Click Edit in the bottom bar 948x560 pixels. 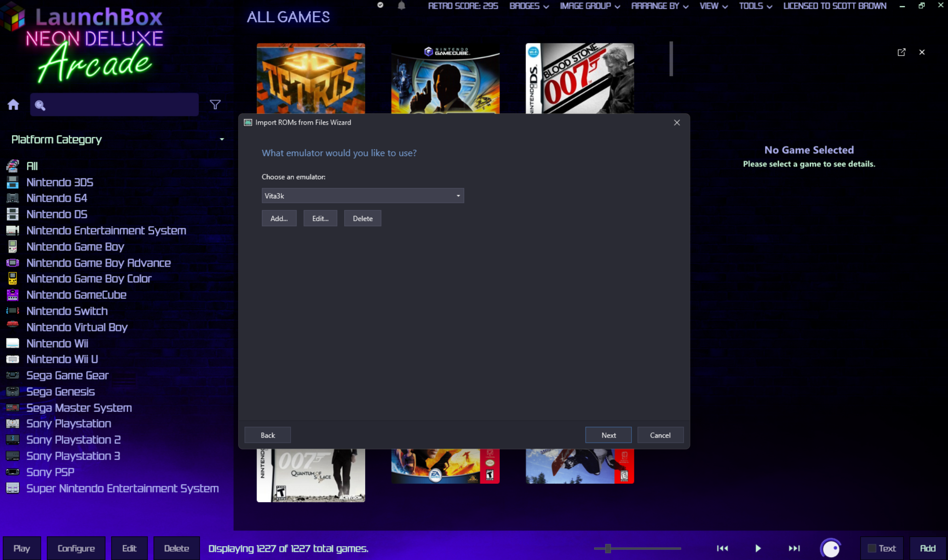pos(129,548)
